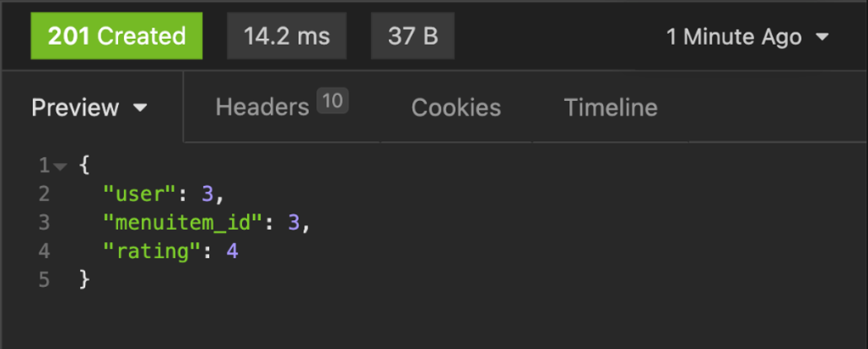Open the Timeline tab

coord(611,108)
